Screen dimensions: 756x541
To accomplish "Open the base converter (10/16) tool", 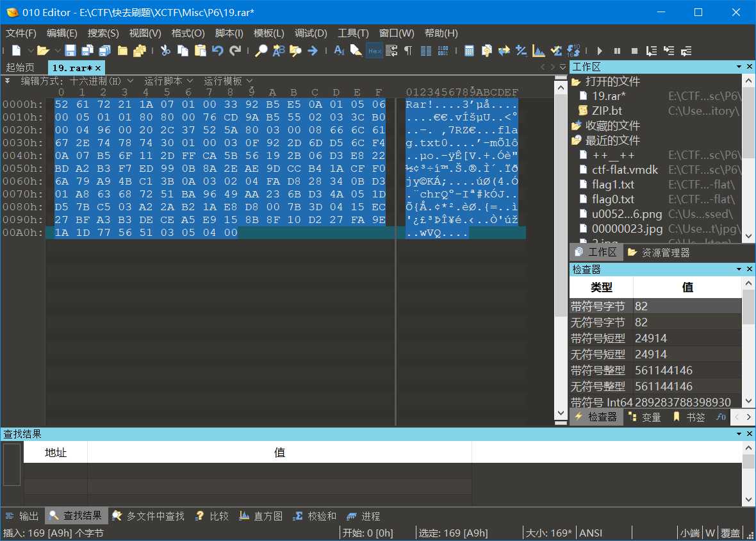I will pos(573,51).
